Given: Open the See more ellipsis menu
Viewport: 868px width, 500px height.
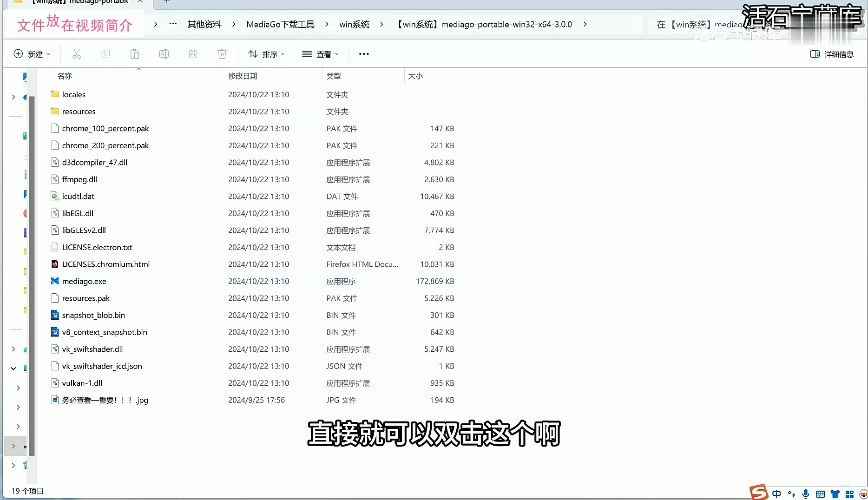Looking at the screenshot, I should tap(364, 54).
